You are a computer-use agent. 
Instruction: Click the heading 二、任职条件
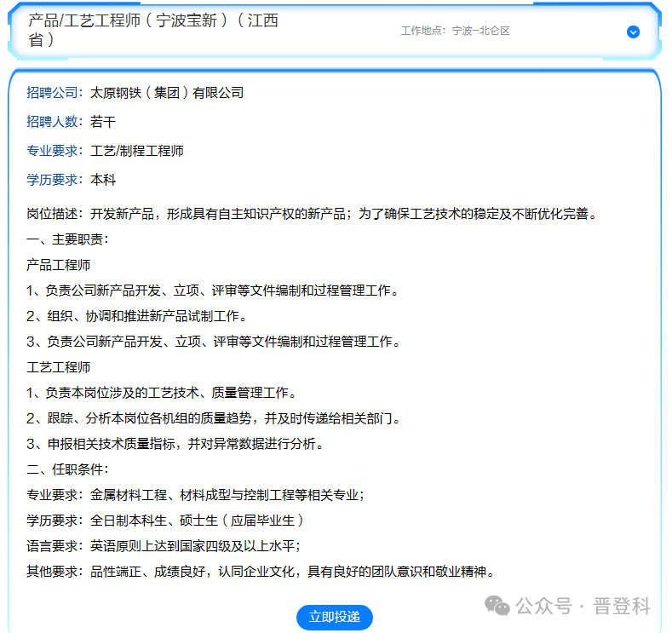click(x=68, y=469)
